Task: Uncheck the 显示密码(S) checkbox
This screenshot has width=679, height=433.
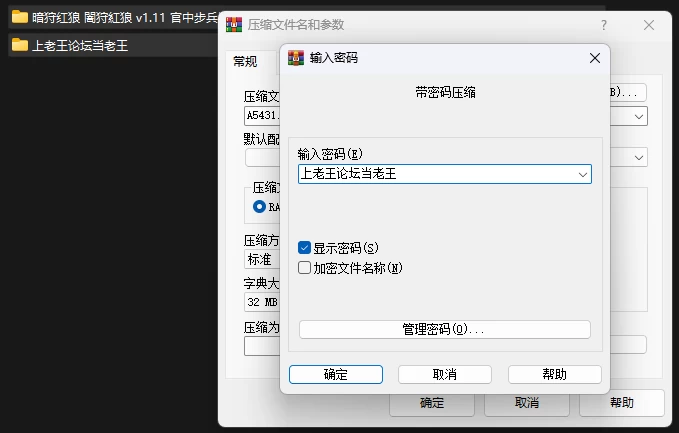Action: [x=304, y=248]
